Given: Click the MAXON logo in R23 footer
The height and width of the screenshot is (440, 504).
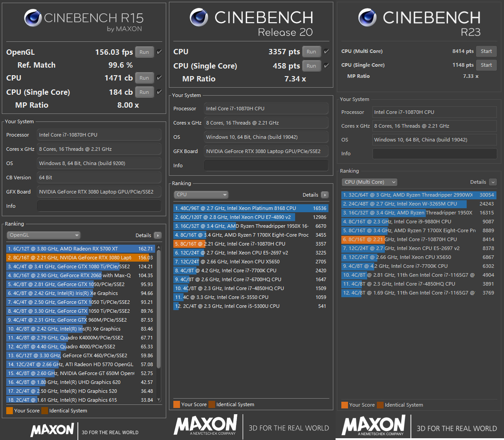Looking at the screenshot, I should [x=373, y=426].
